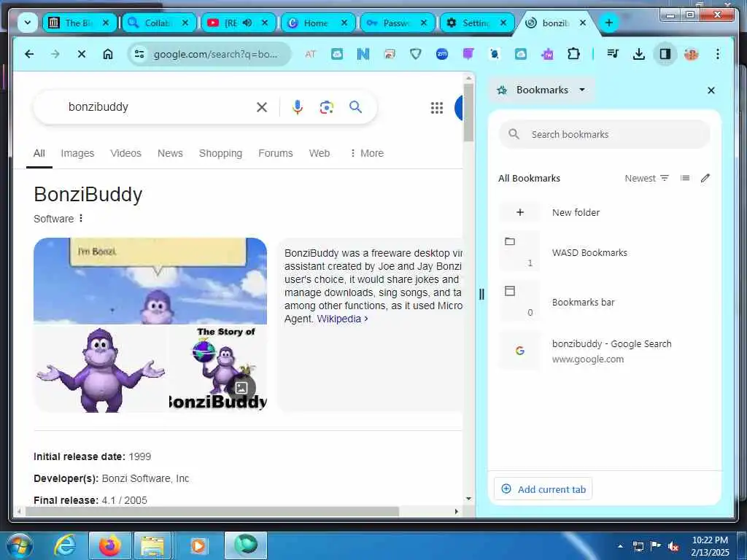The width and height of the screenshot is (747, 560).
Task: Click the vertical page scrollbar thumb
Action: (468, 112)
